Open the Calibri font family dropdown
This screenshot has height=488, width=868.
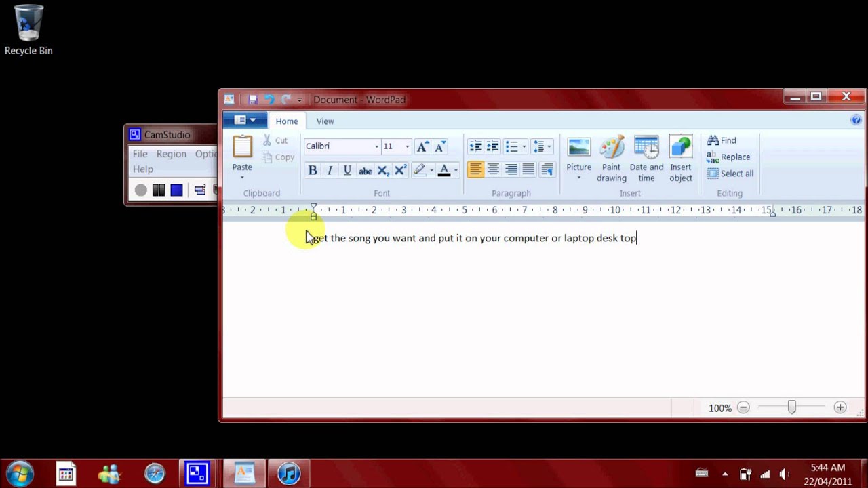tap(376, 146)
